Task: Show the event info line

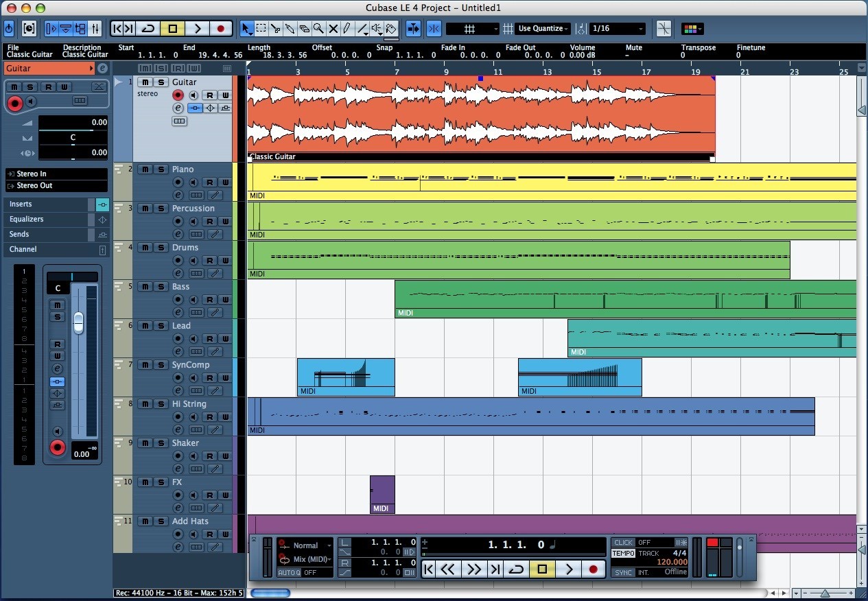Action: (x=66, y=29)
